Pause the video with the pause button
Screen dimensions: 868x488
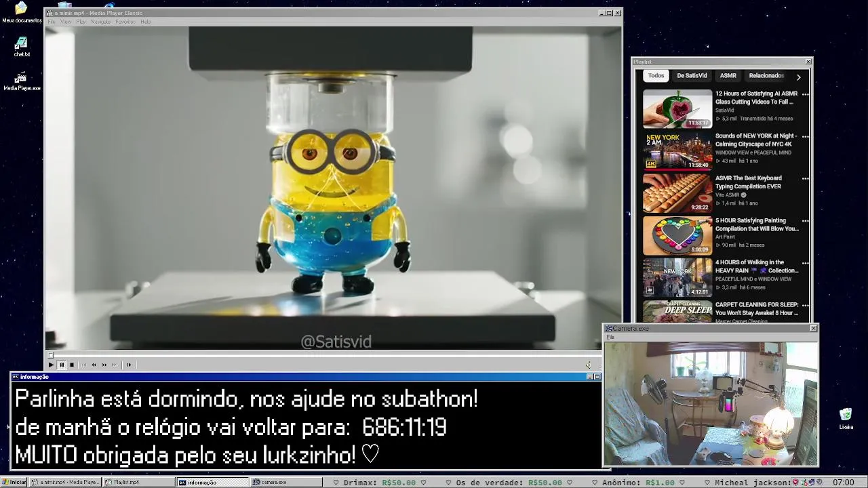pos(62,365)
